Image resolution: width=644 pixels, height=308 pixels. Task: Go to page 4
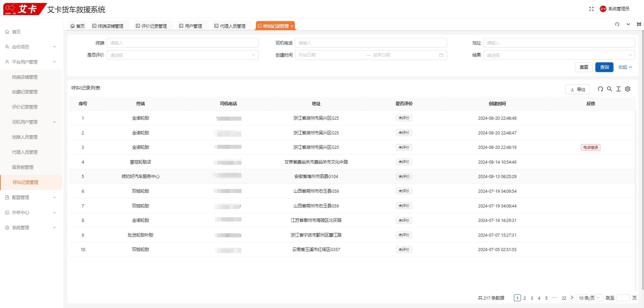pos(539,298)
